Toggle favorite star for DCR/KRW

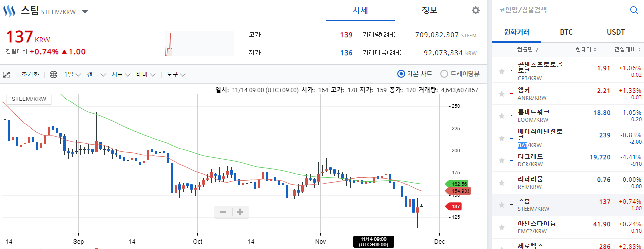pos(502,160)
